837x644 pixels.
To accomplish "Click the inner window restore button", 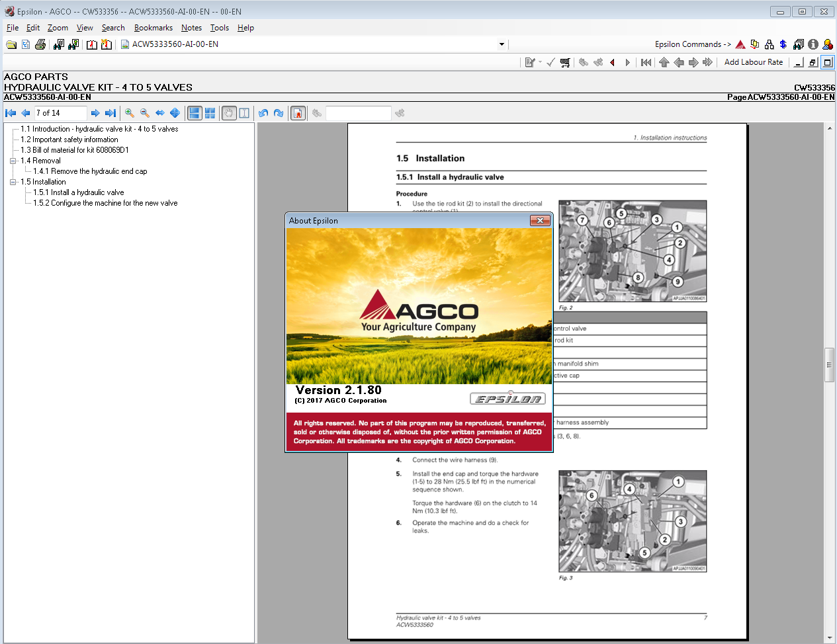I will tap(813, 62).
